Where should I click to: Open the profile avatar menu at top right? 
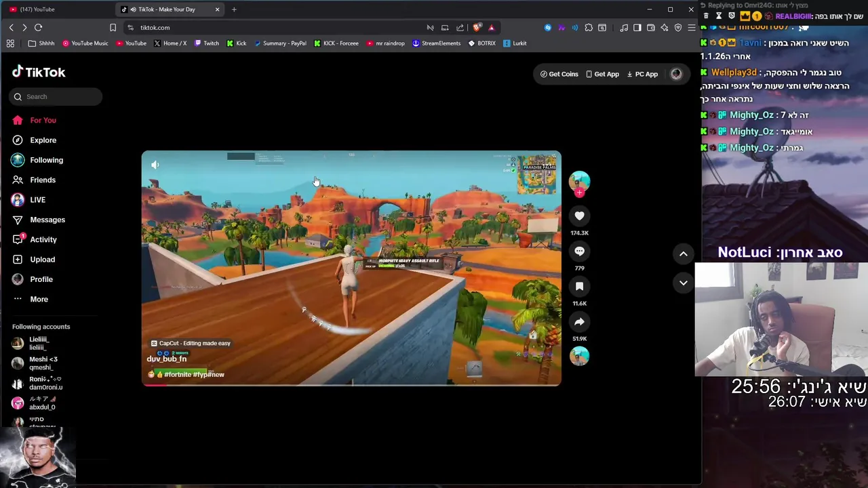676,74
